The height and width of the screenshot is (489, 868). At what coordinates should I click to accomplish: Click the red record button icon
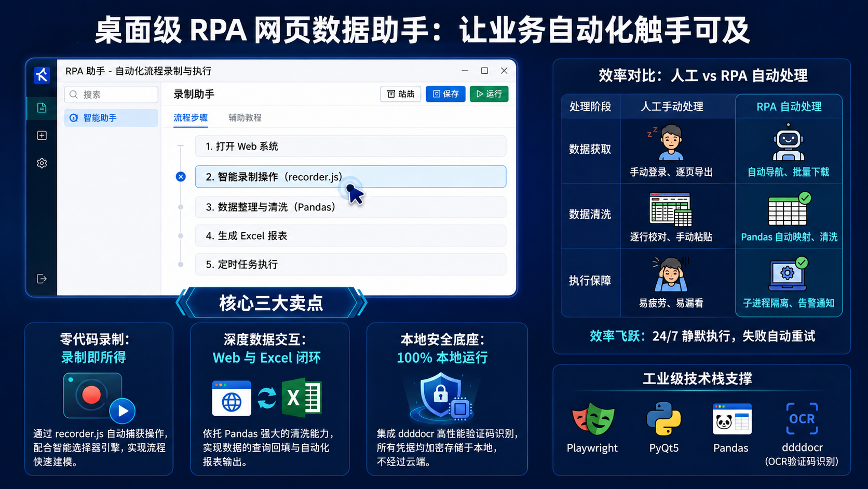click(x=91, y=395)
